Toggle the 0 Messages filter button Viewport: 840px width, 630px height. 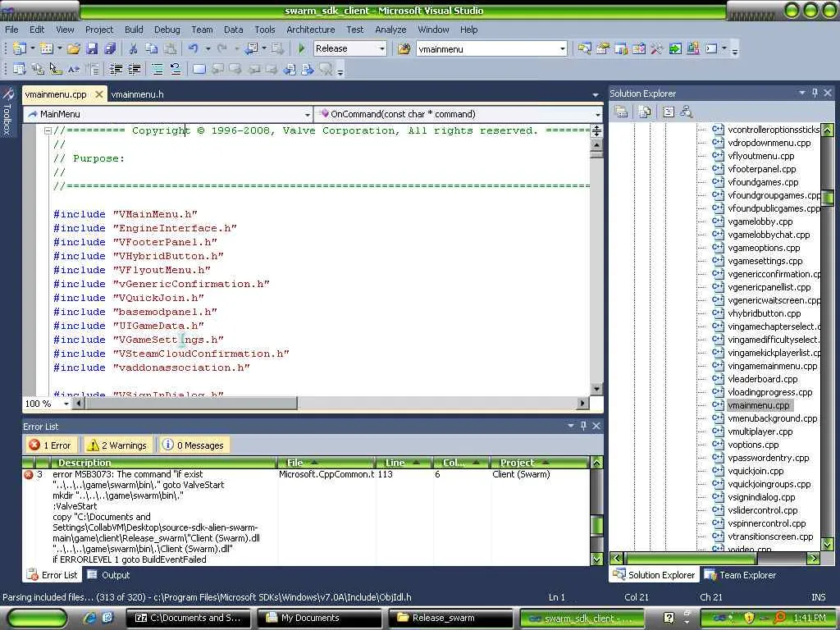click(194, 445)
